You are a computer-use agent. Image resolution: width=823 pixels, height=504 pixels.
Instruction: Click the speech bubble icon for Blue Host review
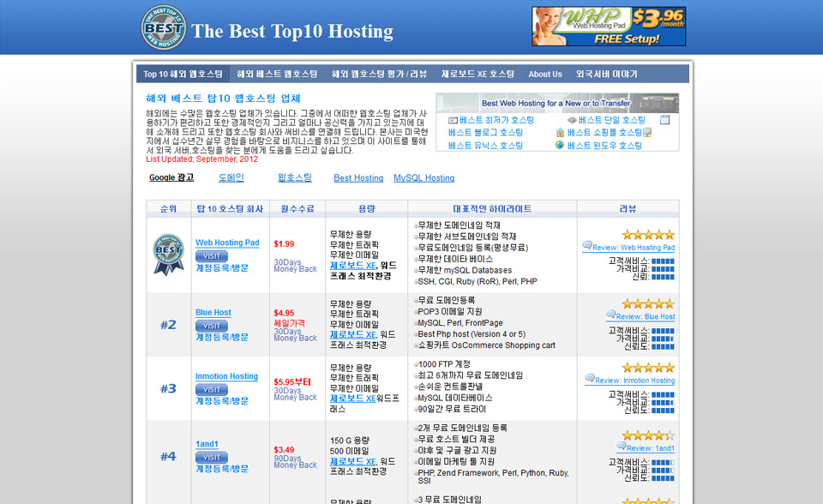[610, 315]
